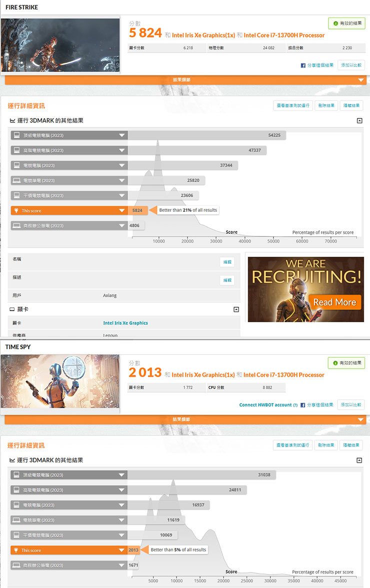370x588 pixels.
Task: Click the physics score value 24 082
Action: [x=268, y=48]
